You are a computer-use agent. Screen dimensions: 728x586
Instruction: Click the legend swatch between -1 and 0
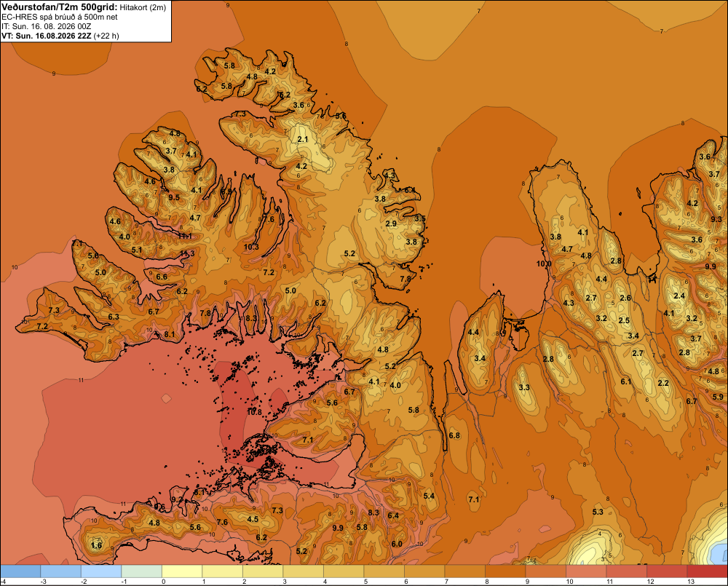click(142, 571)
